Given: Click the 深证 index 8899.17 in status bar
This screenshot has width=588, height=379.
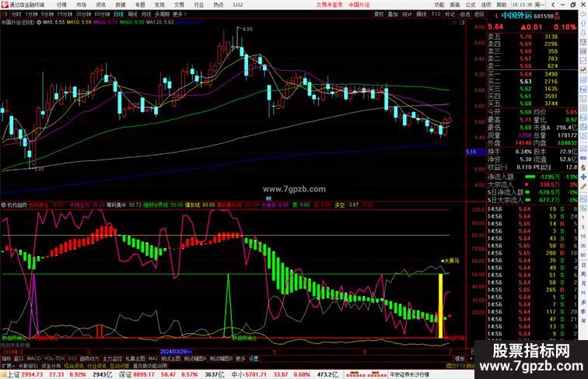Looking at the screenshot, I should [135, 374].
